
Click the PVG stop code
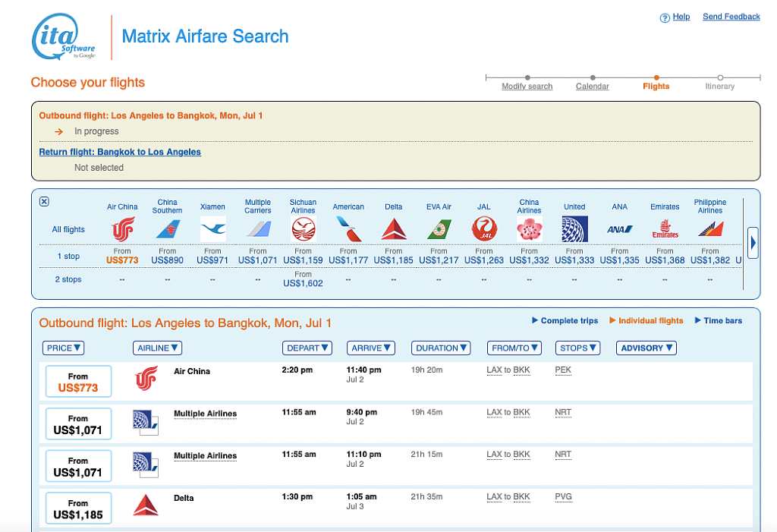coord(564,497)
